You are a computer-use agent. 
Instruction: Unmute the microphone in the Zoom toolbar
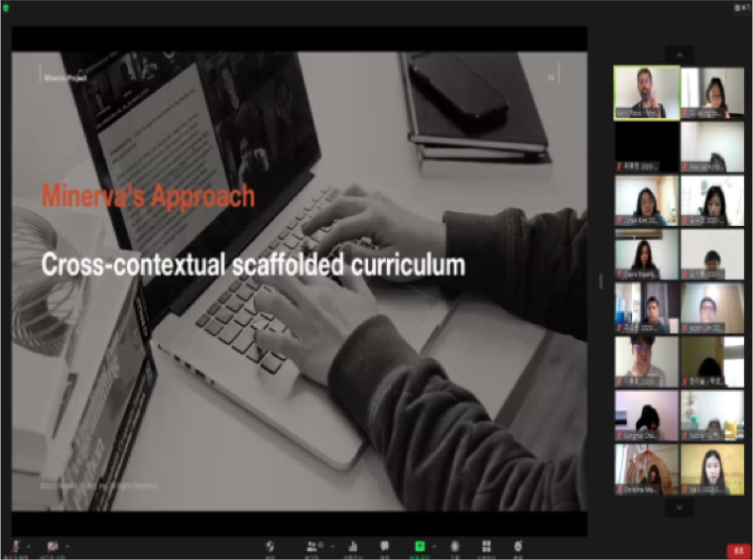point(16,546)
